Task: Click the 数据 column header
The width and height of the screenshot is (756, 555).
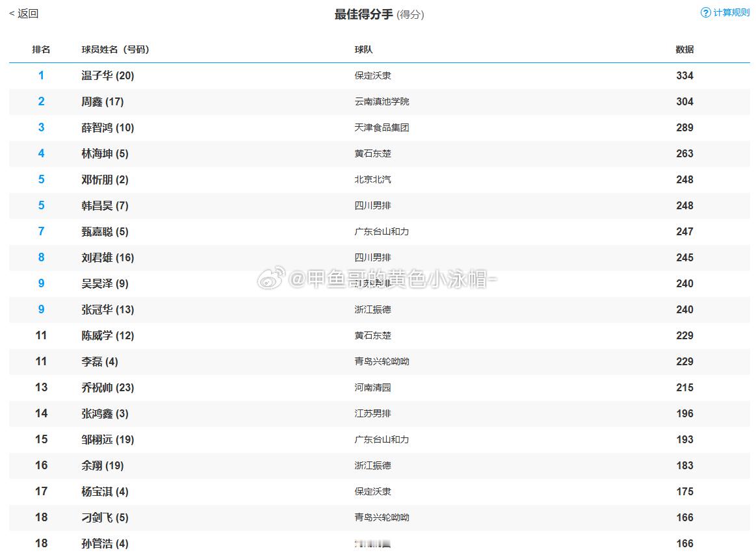Action: (684, 49)
